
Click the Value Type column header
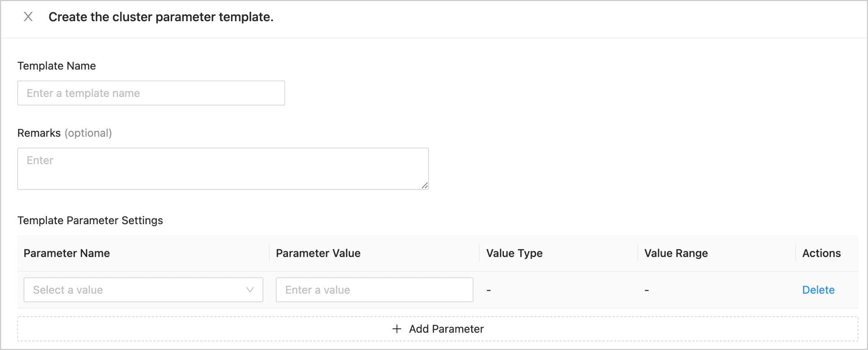[x=514, y=253]
